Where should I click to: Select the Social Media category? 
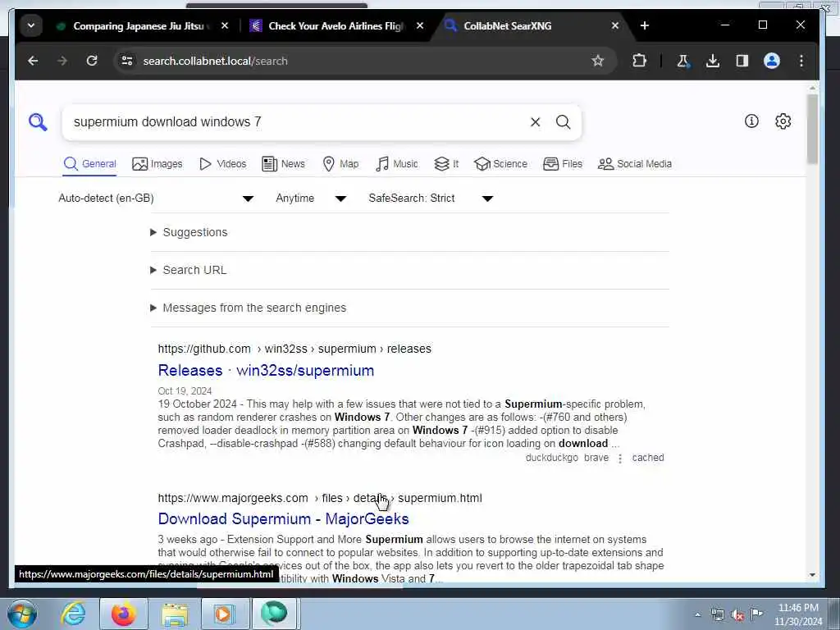tap(635, 164)
